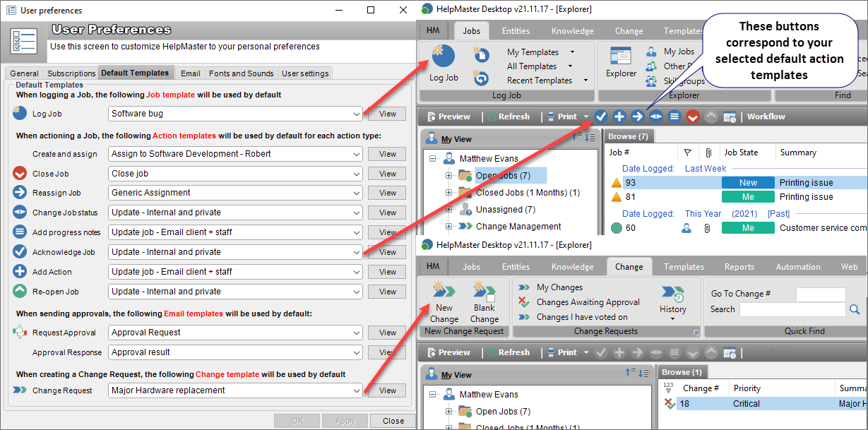868x430 pixels.
Task: Click View button for Change Request row
Action: (x=387, y=390)
